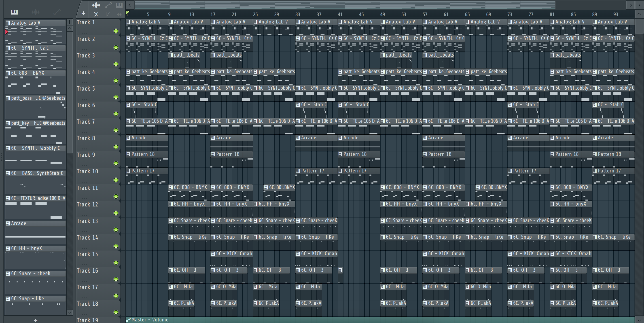Mute Track 1 using its green LED
The height and width of the screenshot is (323, 644).
point(116,31)
